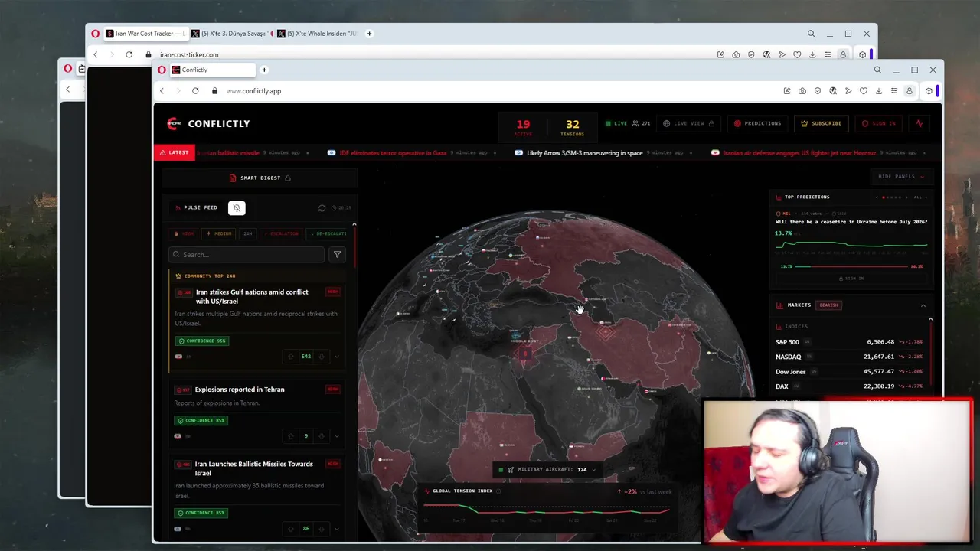Search tabs icon in Conflictly window
Screen dimensions: 980x551
(x=877, y=70)
